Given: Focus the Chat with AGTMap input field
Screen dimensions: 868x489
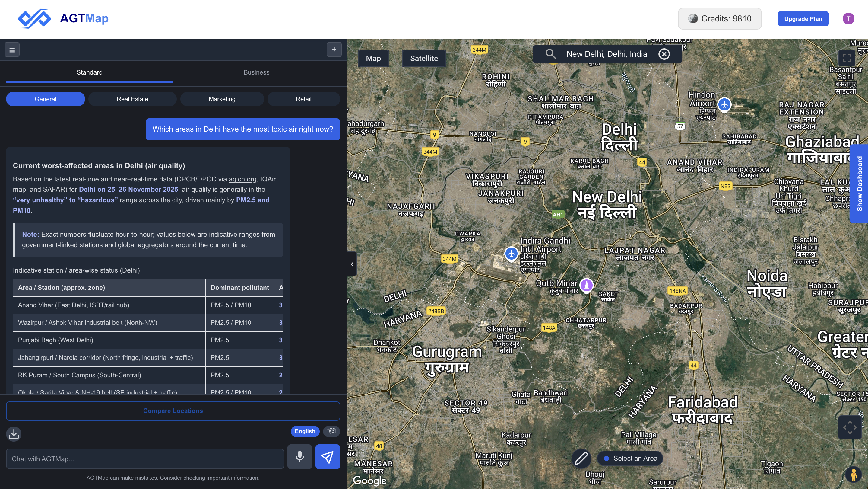Looking at the screenshot, I should point(145,459).
